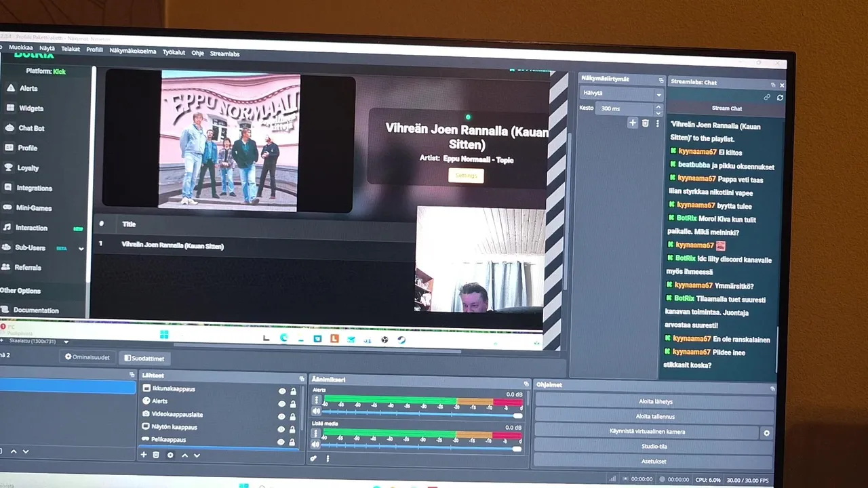Open source properties gear in Lähteet toolbar
The image size is (868, 488).
(x=170, y=455)
